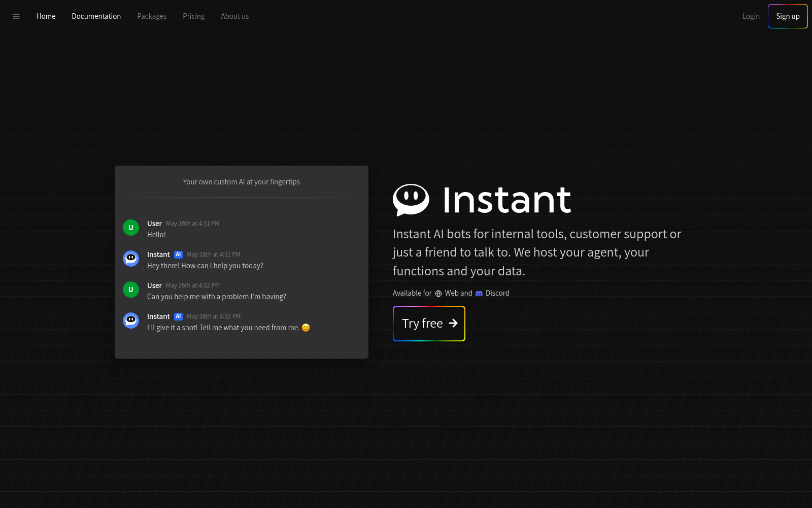812x508 pixels.
Task: Open the hamburger menu icon
Action: point(16,16)
